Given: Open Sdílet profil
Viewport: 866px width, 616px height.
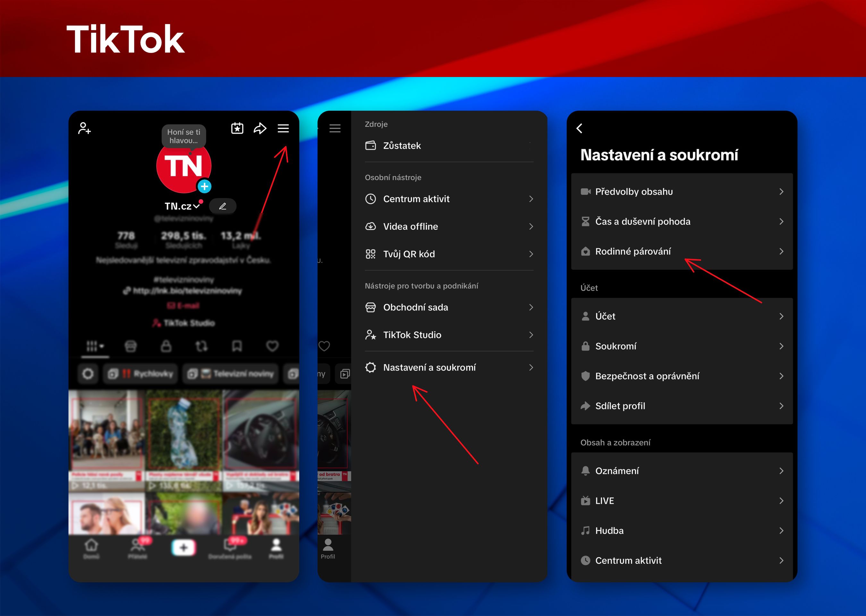Looking at the screenshot, I should coord(682,406).
